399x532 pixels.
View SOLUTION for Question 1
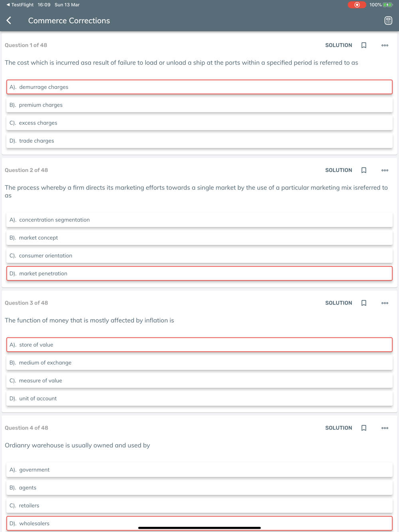(338, 45)
